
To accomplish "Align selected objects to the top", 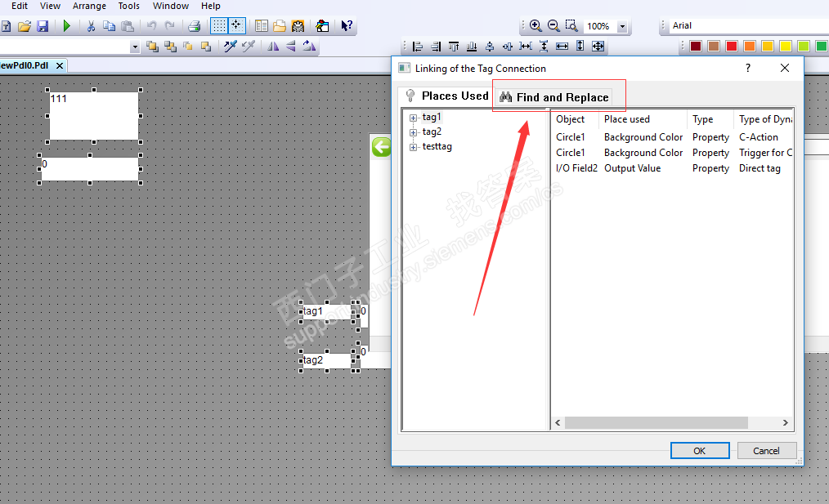I will 454,47.
